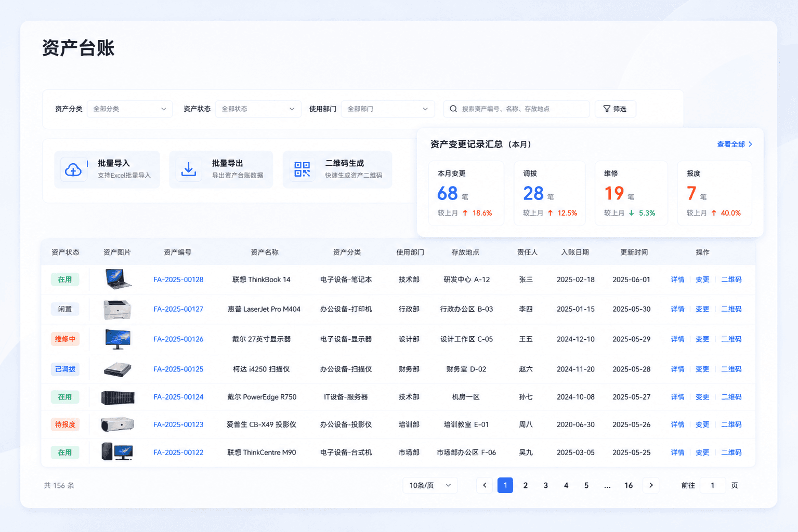Screen dimensions: 798x532
Task: Go to previous page arrow
Action: 485,485
